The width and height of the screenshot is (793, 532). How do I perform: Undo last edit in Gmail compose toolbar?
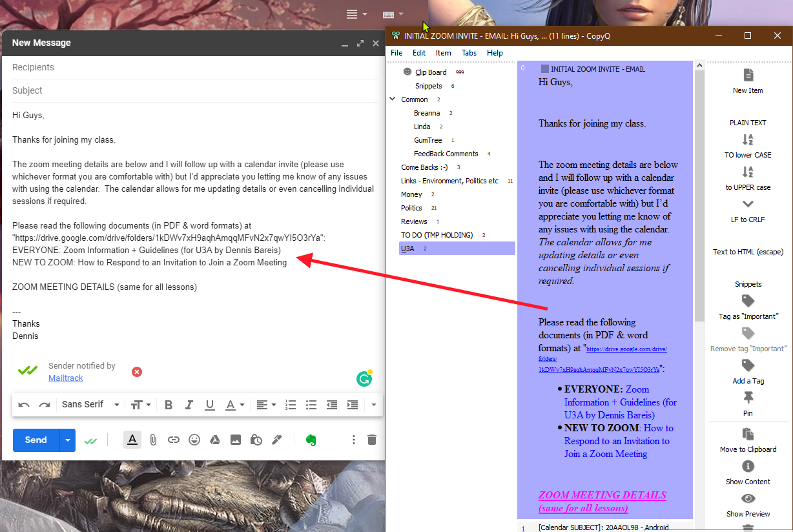tap(24, 405)
